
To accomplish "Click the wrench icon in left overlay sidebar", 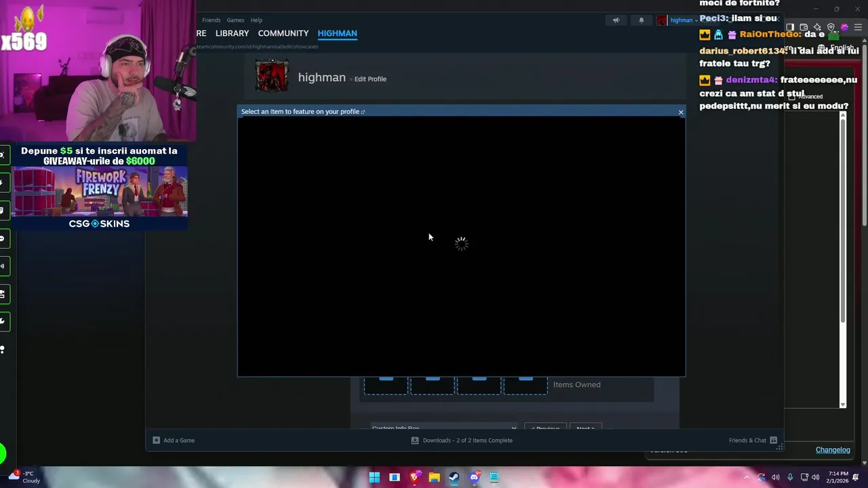I will click(3, 321).
